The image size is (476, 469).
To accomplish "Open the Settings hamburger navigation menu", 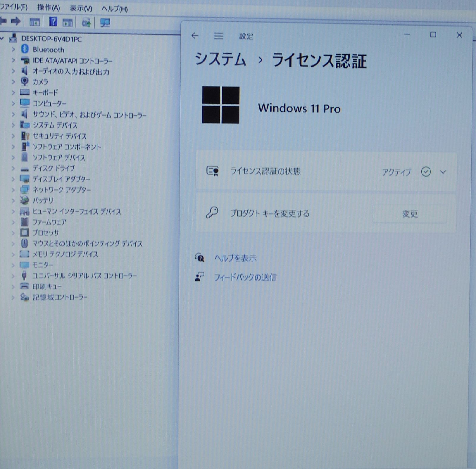I will [219, 36].
